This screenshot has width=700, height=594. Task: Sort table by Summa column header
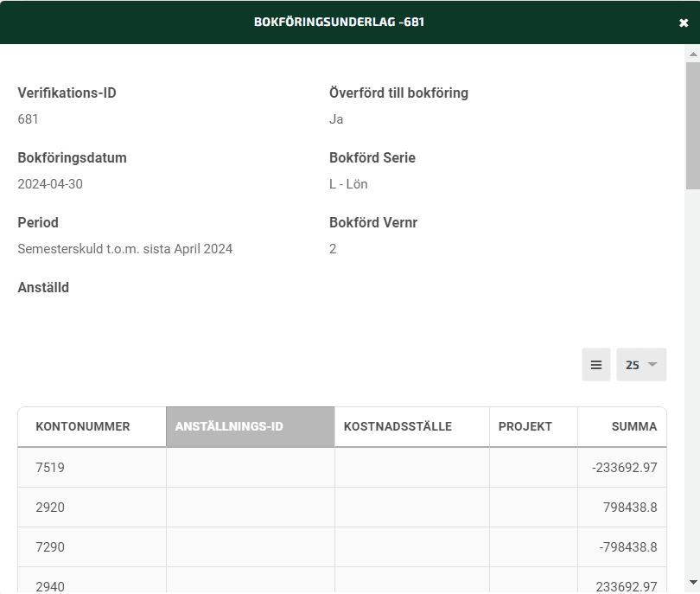(x=633, y=426)
